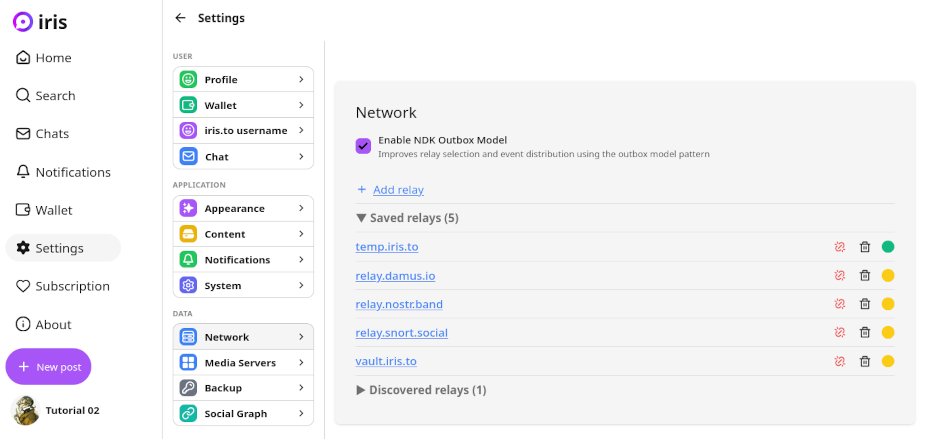This screenshot has height=439, width=925.
Task: Click disconnect icon for vault.iris.to relay
Action: [x=840, y=361]
